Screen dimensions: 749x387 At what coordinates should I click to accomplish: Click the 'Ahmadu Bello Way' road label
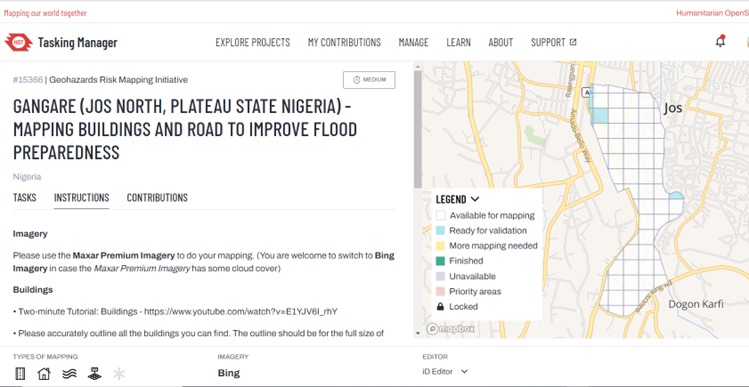(582, 136)
